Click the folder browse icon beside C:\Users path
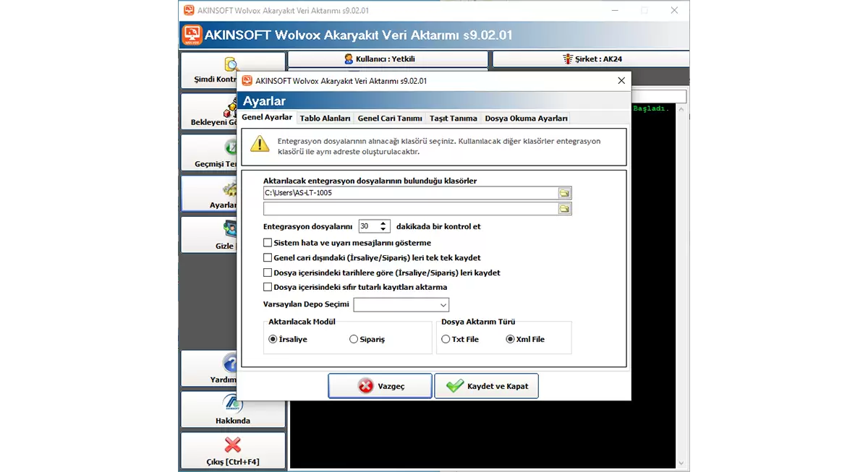 click(564, 193)
